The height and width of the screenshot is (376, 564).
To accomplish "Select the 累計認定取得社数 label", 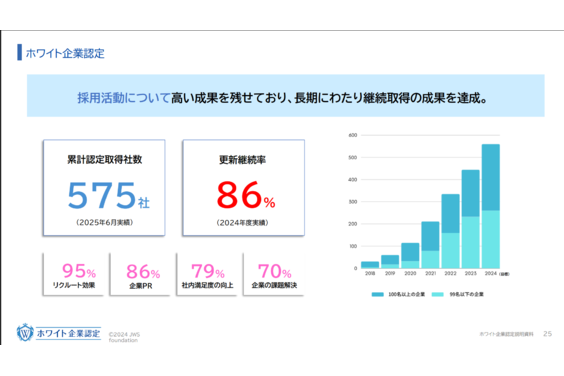I will click(x=104, y=159).
